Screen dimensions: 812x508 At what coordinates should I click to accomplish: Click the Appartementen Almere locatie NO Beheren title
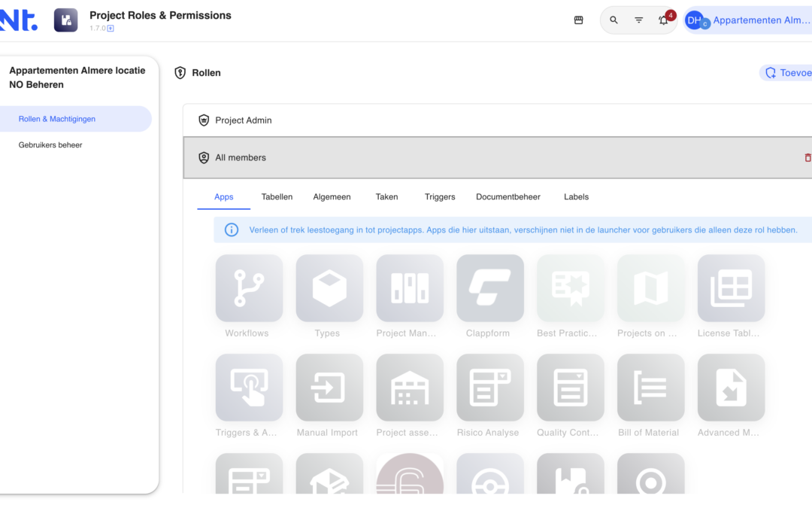[x=77, y=78]
